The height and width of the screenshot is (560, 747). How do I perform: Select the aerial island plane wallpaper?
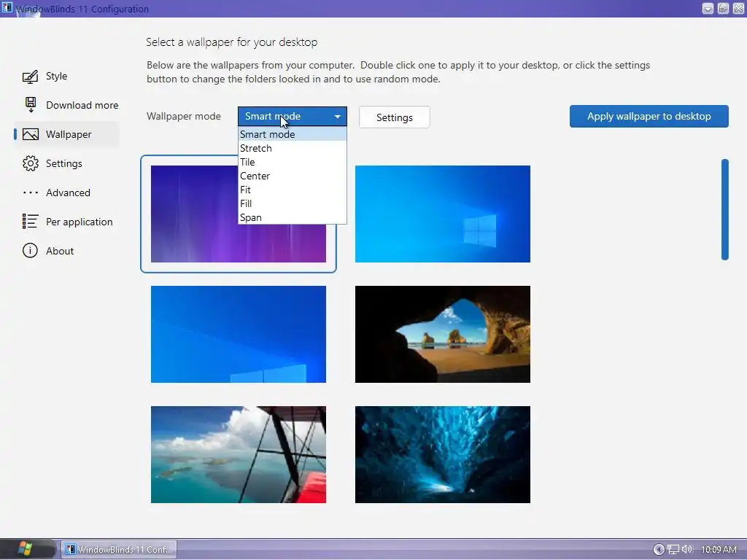[x=239, y=454]
